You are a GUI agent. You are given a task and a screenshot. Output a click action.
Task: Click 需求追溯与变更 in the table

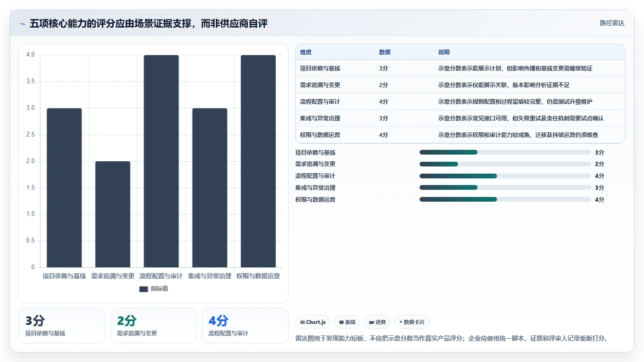coord(320,85)
